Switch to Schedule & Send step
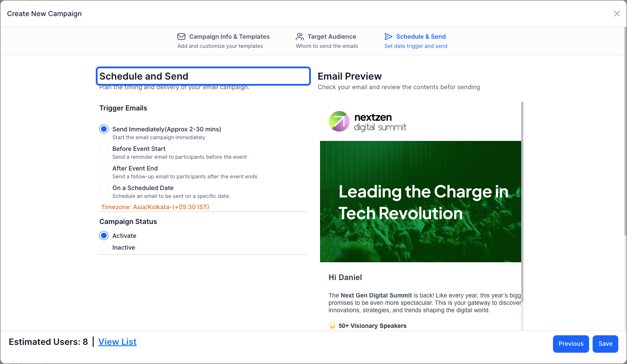Image resolution: width=627 pixels, height=364 pixels. coord(416,41)
